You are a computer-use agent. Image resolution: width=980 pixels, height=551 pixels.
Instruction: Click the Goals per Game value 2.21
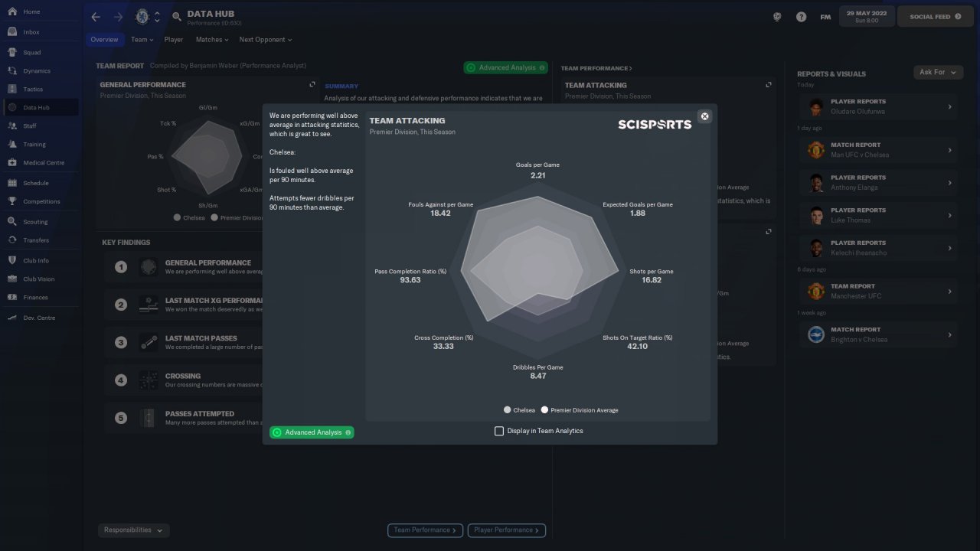tap(538, 175)
